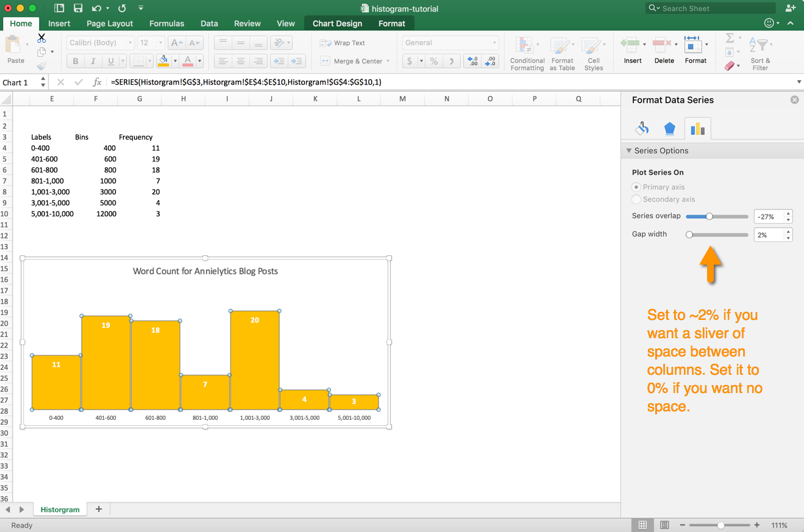Open the Effects pentagon tab

[x=669, y=129]
